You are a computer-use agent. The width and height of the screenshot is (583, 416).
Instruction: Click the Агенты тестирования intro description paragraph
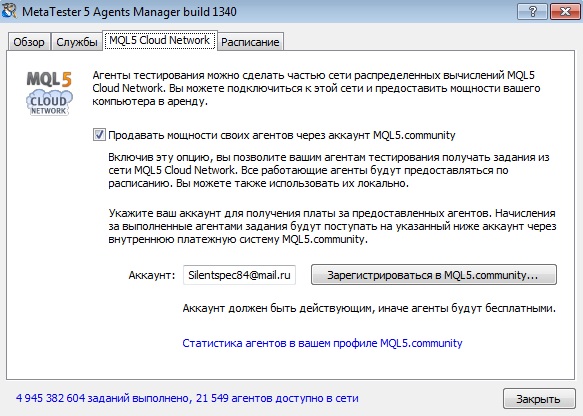(316, 88)
